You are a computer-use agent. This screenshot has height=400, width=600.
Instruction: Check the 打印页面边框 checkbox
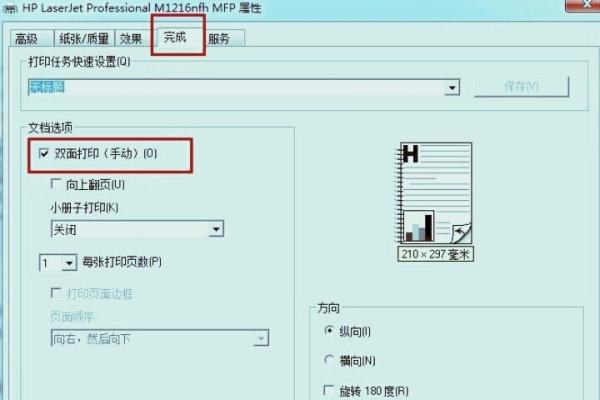[56, 293]
